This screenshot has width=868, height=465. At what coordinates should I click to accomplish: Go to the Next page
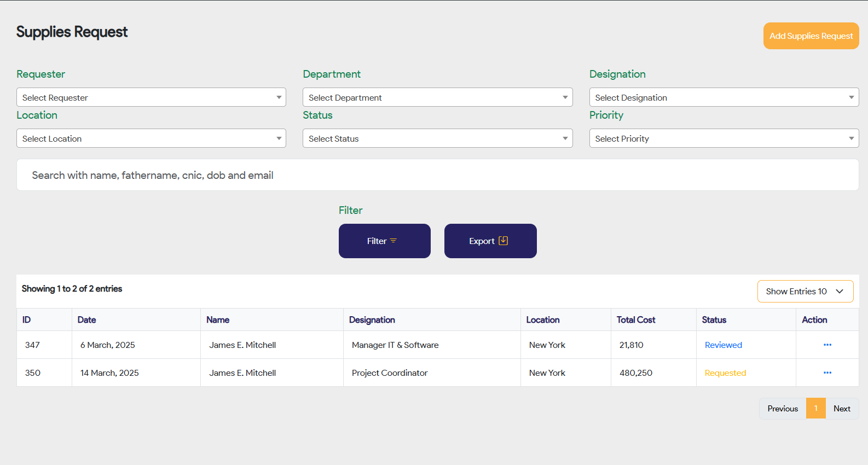841,409
